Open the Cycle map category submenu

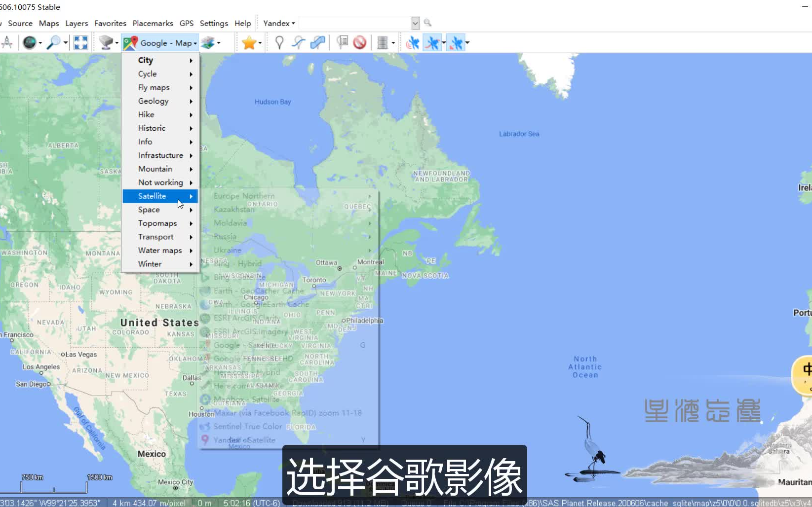click(x=160, y=73)
